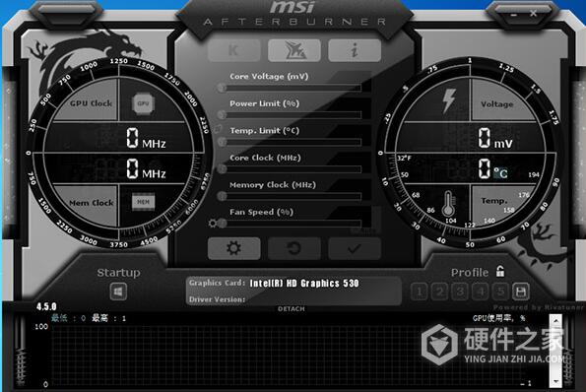Click the Voltage gauge label
586x392 pixels.
(x=496, y=104)
